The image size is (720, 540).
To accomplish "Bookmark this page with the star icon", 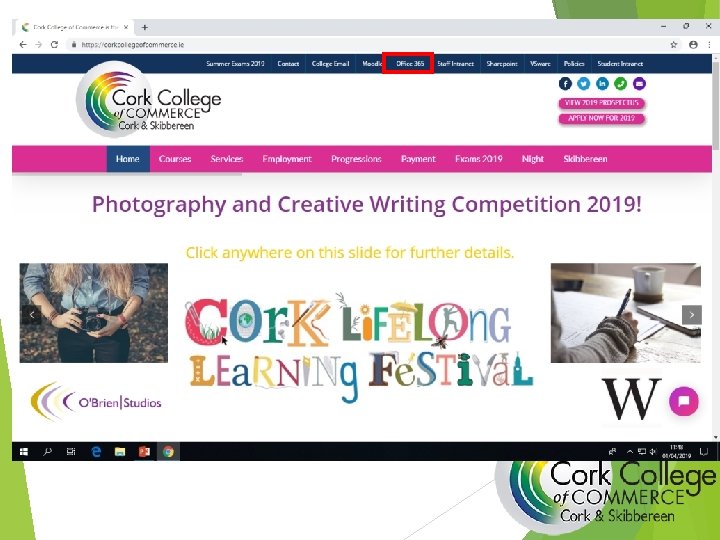I will click(674, 45).
